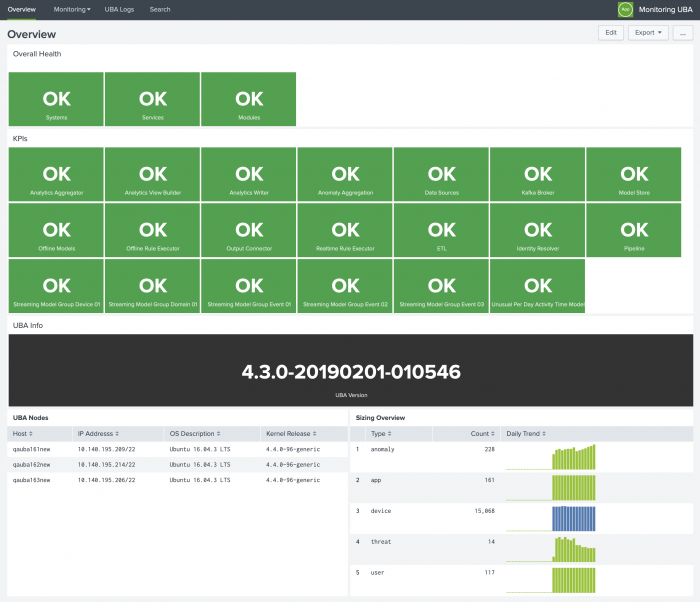Sort Sizing Overview by Type column
700x602 pixels.
pos(381,434)
